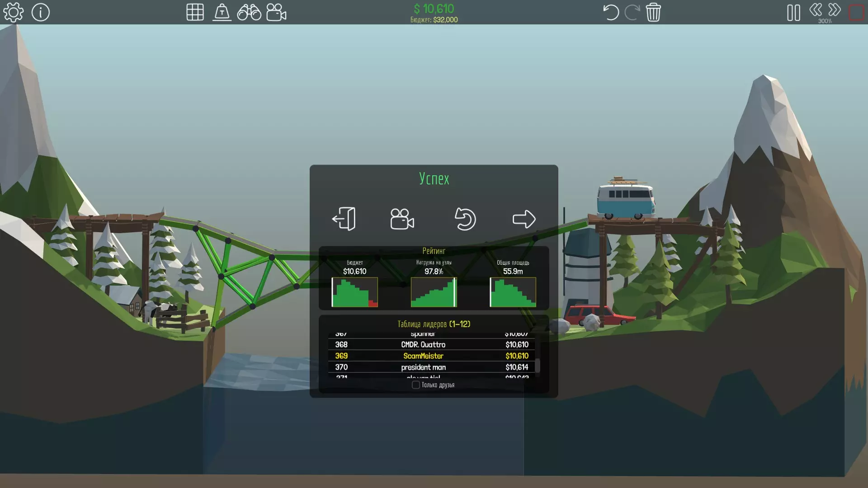Go to next level arrow

pyautogui.click(x=524, y=219)
